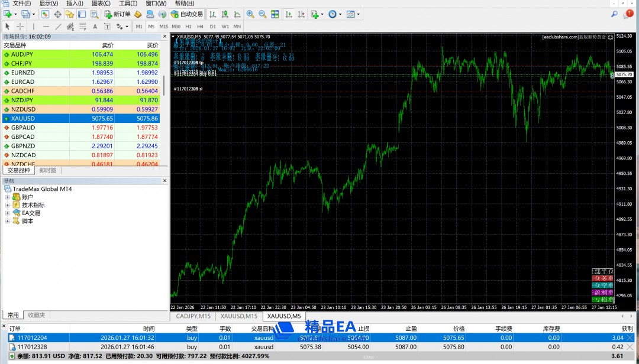This screenshot has height=364, width=639.
Task: Select the trendline drawing tool
Action: pyautogui.click(x=58, y=27)
